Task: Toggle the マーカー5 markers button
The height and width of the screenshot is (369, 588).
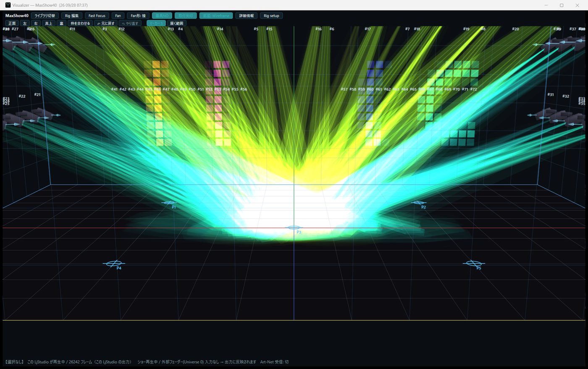Action: click(x=156, y=23)
